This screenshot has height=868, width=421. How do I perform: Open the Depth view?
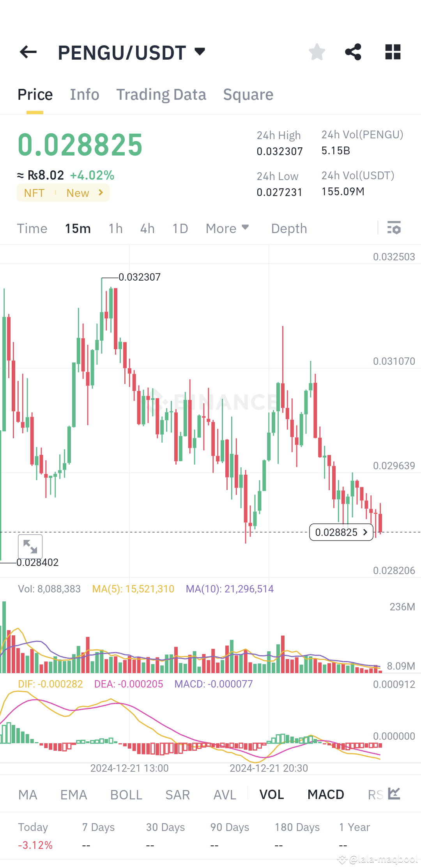click(288, 228)
